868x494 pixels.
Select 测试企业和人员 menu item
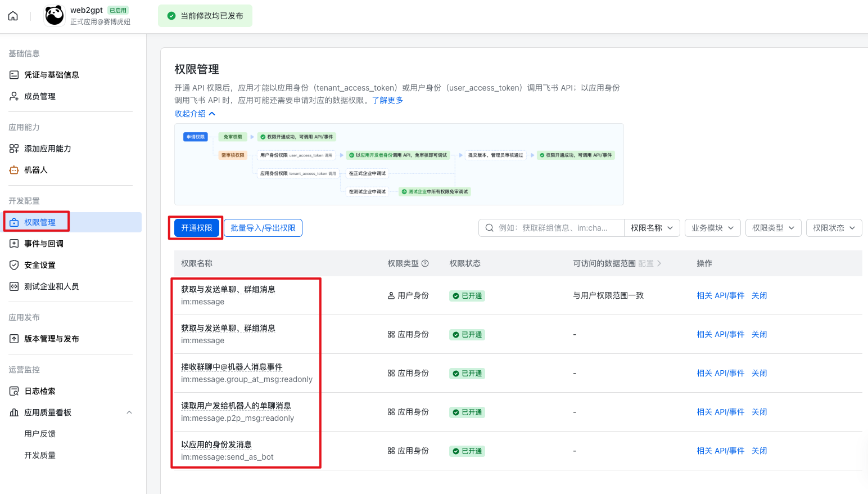tap(51, 286)
